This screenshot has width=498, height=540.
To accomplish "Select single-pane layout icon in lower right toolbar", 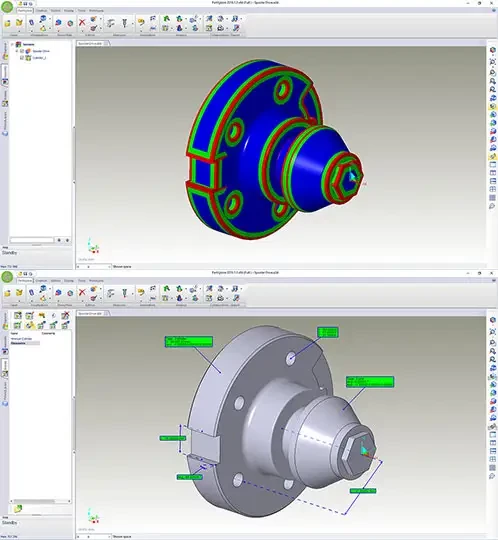I will [x=492, y=434].
